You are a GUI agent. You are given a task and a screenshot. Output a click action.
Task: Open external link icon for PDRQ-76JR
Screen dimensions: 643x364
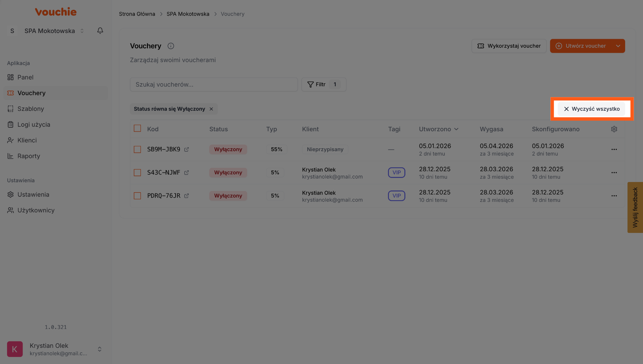(186, 196)
